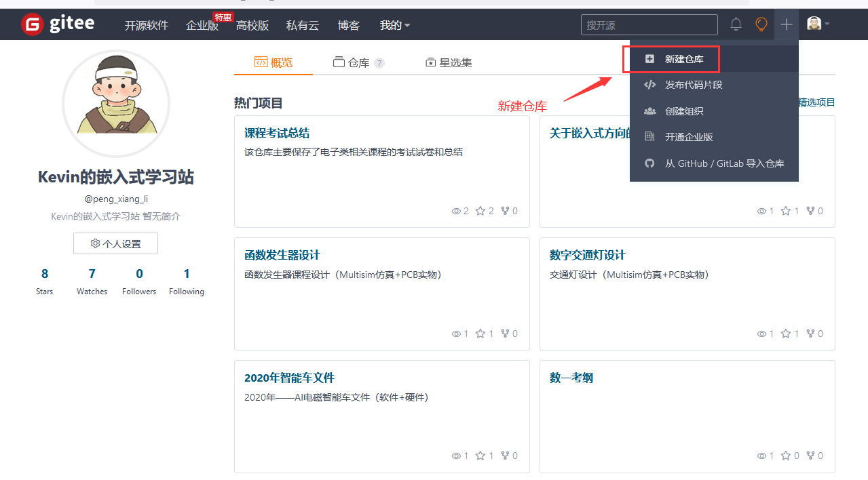Open 企业版 in the top navigation
Image resolution: width=868 pixels, height=480 pixels.
(x=202, y=25)
